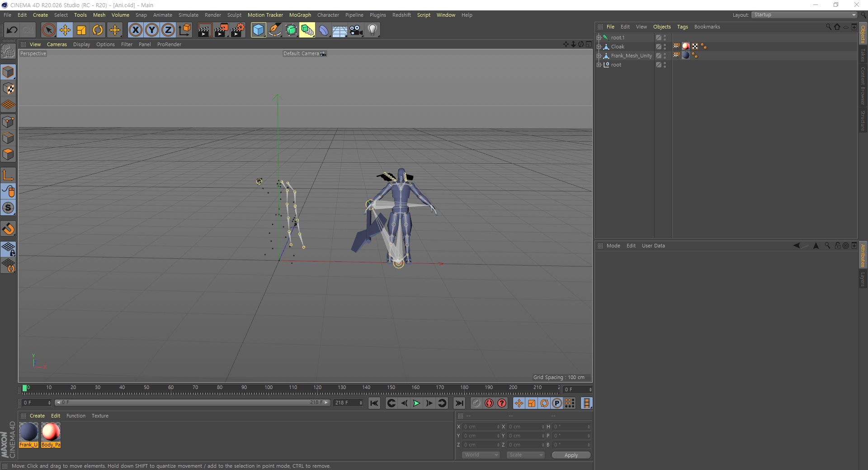
Task: Go to end of animation
Action: 459,403
